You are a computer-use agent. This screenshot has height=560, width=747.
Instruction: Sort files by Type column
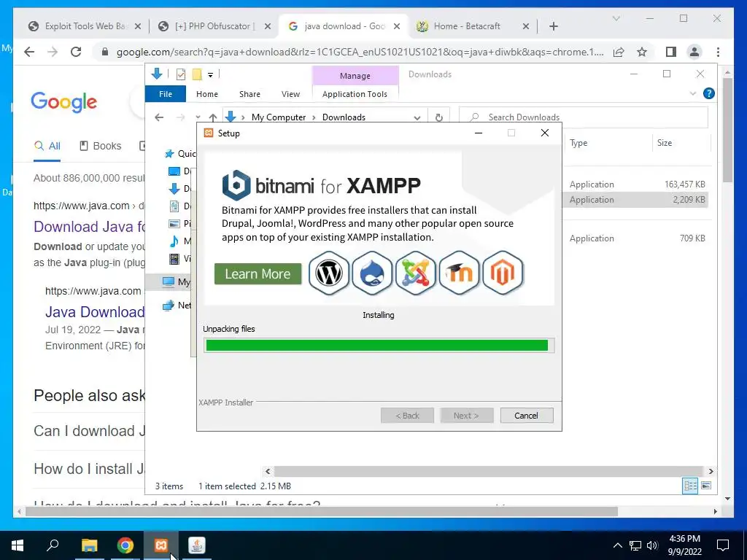coord(608,143)
